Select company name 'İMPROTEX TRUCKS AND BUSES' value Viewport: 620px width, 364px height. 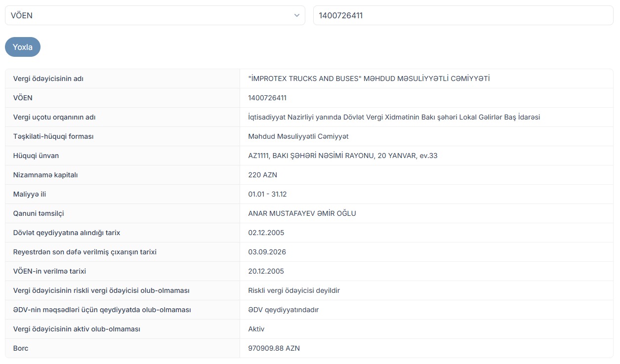coord(369,79)
